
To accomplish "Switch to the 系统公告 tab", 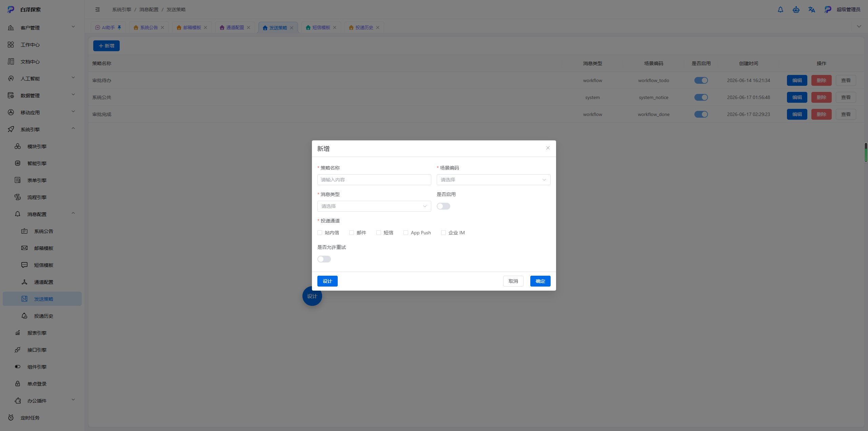I will click(x=149, y=27).
